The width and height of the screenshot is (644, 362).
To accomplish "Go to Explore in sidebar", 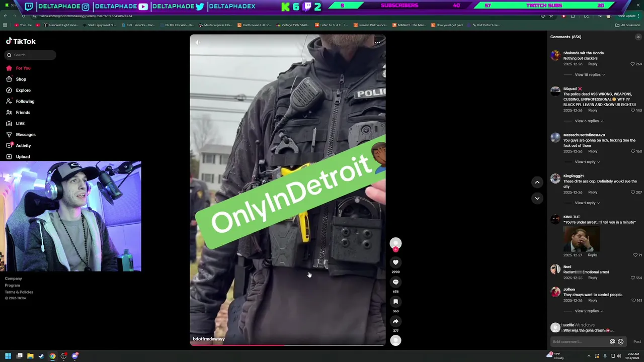I will pos(23,90).
